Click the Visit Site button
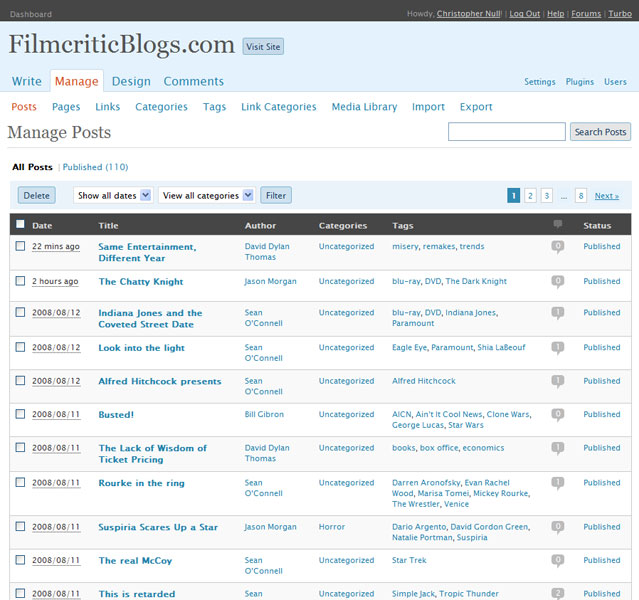Viewport: 639px width, 600px height. pos(264,46)
